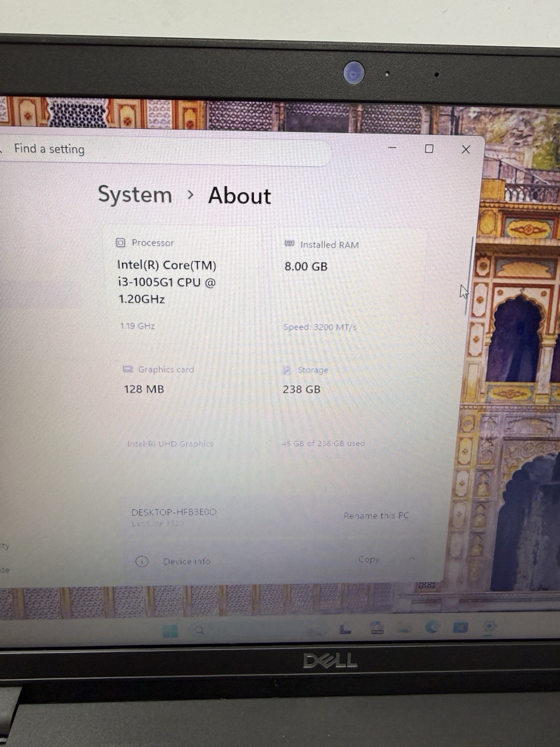
Task: Open the Windows Start menu
Action: coord(170,631)
